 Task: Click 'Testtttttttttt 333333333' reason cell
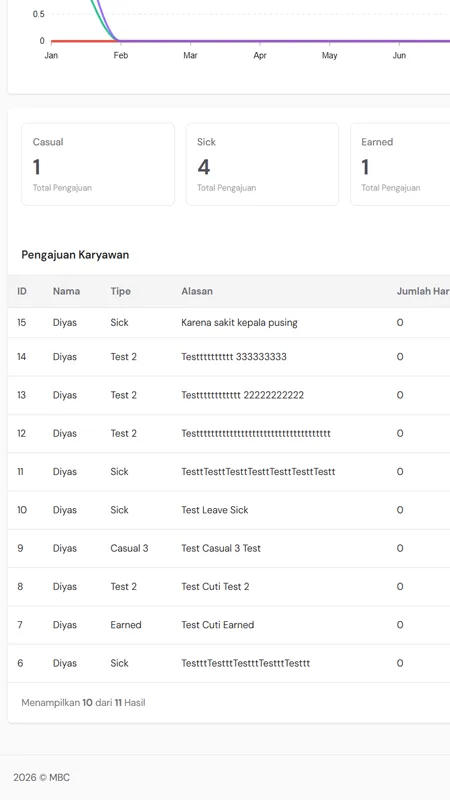(x=234, y=357)
